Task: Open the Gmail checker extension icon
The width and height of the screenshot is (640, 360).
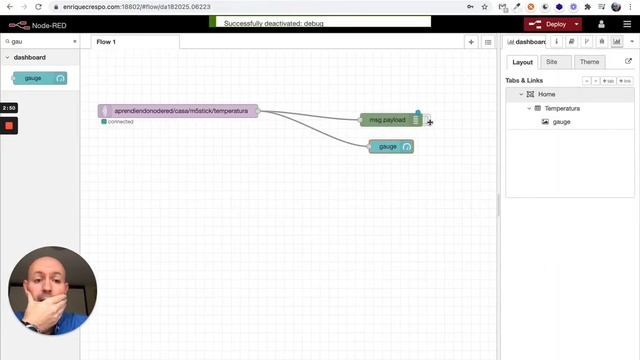Action: pos(503,7)
